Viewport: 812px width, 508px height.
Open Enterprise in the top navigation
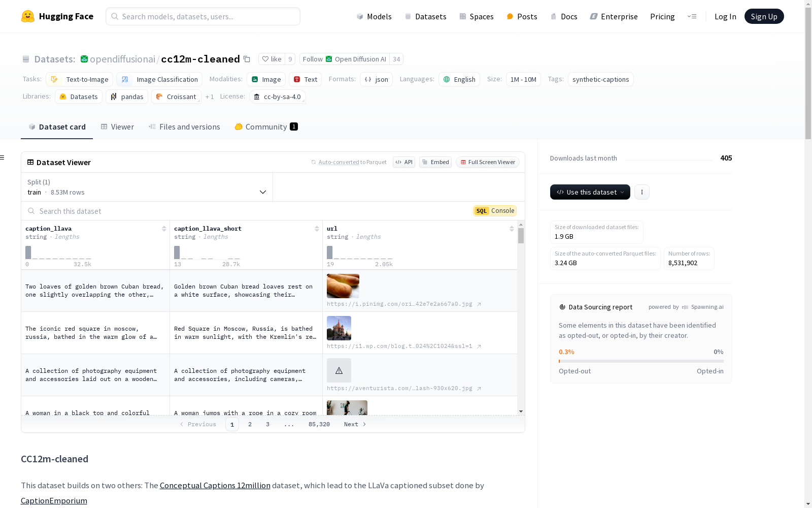click(614, 16)
